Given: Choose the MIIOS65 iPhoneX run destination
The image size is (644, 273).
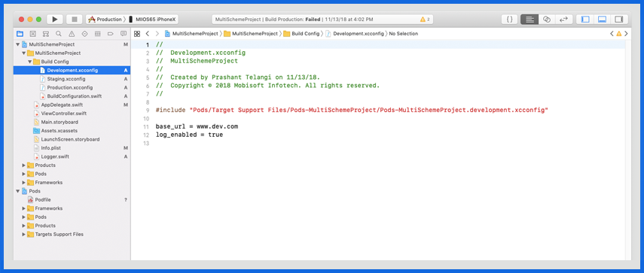Looking at the screenshot, I should point(153,20).
